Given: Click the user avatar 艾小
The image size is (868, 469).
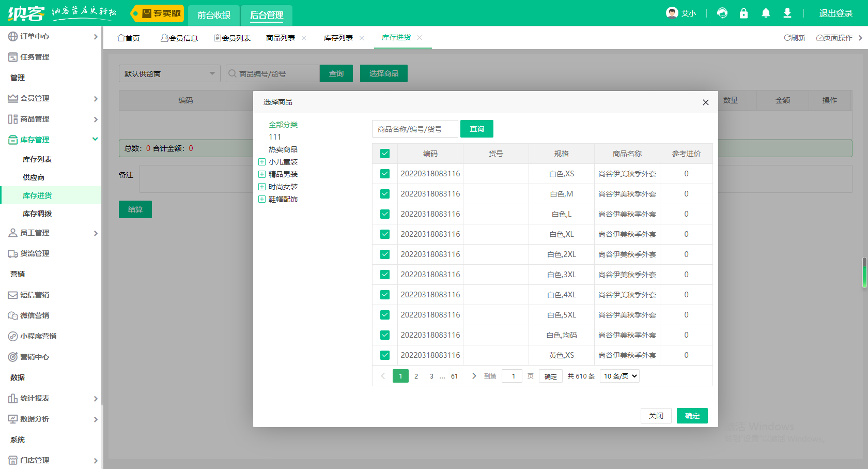Looking at the screenshot, I should [681, 13].
